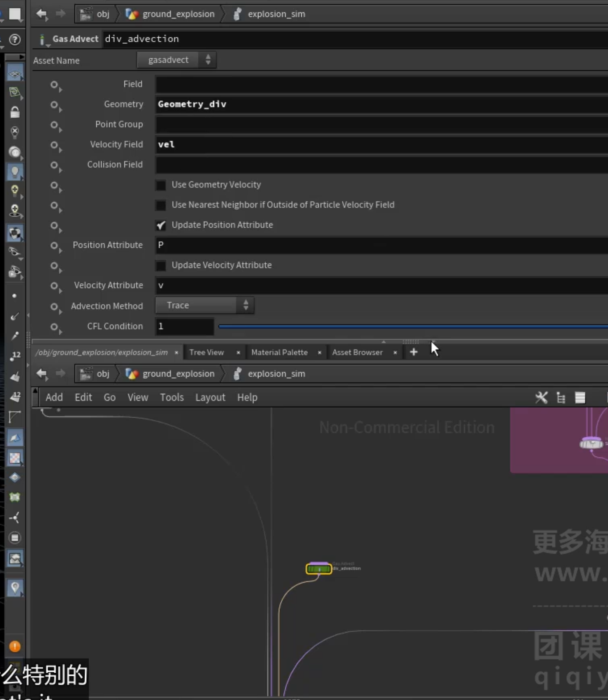Click the orange warning exclamation icon
608x700 pixels.
[x=15, y=646]
